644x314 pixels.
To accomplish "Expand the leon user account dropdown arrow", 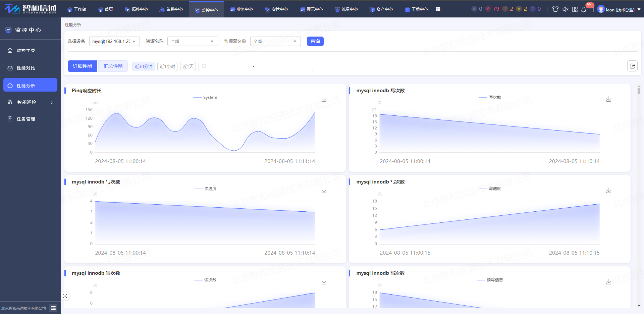I will point(639,9).
